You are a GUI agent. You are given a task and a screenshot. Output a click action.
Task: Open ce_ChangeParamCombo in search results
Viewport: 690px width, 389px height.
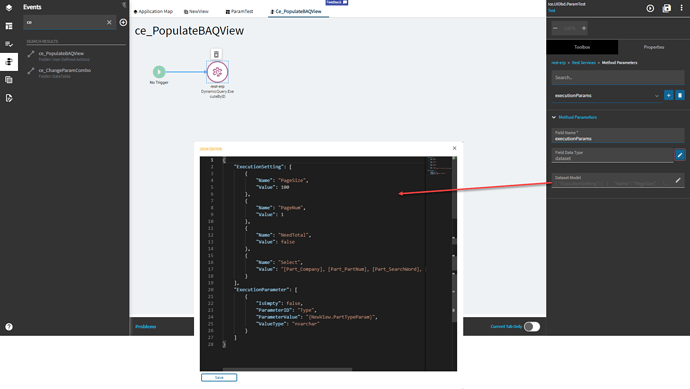(x=65, y=70)
